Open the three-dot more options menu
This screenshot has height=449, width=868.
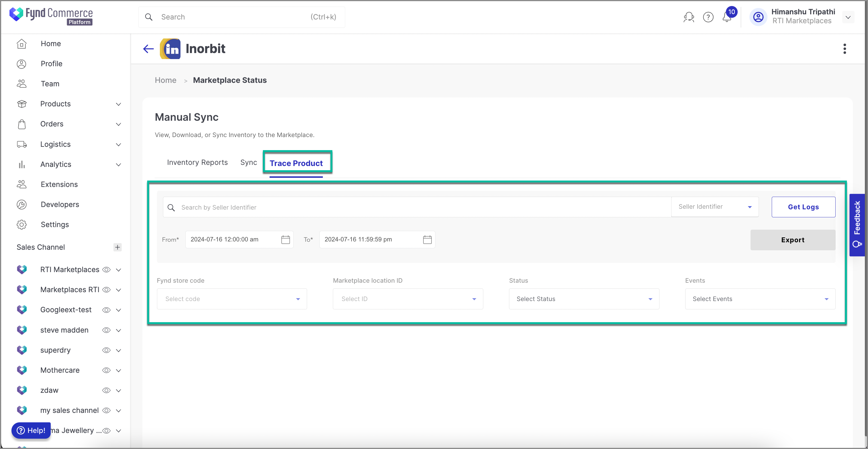point(845,49)
